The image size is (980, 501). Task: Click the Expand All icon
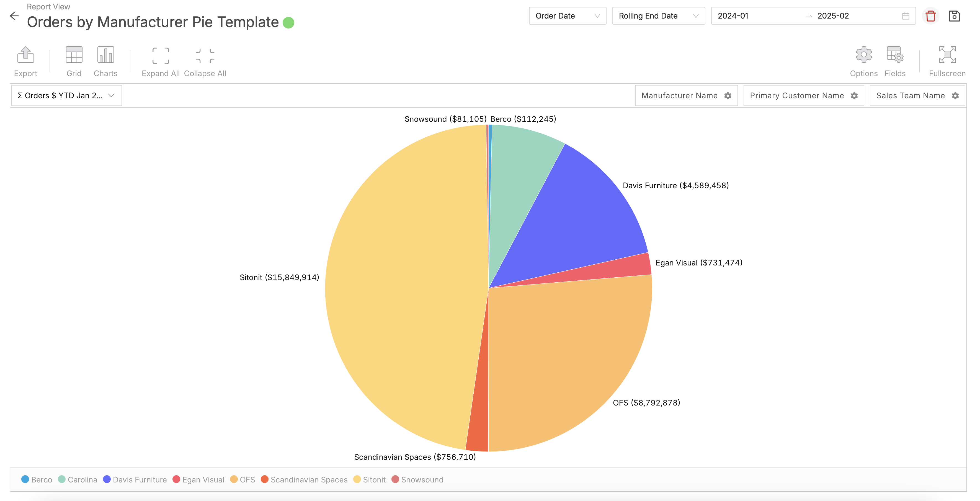pyautogui.click(x=161, y=56)
